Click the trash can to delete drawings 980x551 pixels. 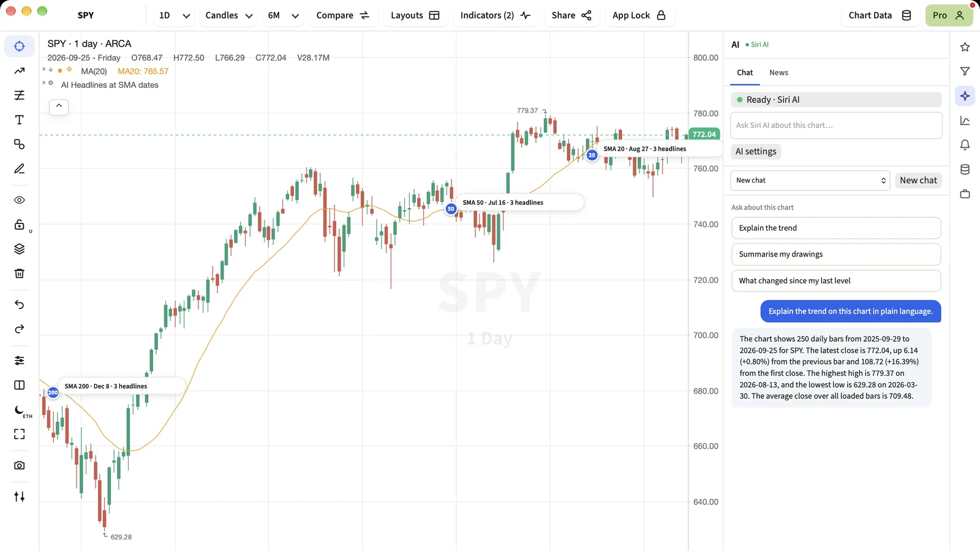tap(20, 274)
